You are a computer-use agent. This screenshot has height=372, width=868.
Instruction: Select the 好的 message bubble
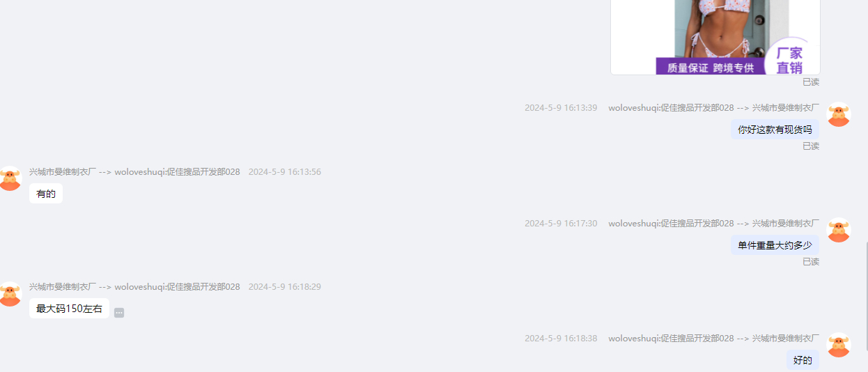(803, 360)
